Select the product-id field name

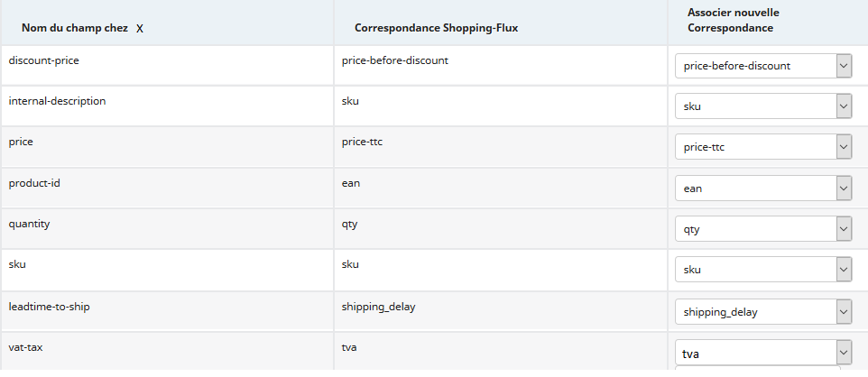[x=34, y=183]
